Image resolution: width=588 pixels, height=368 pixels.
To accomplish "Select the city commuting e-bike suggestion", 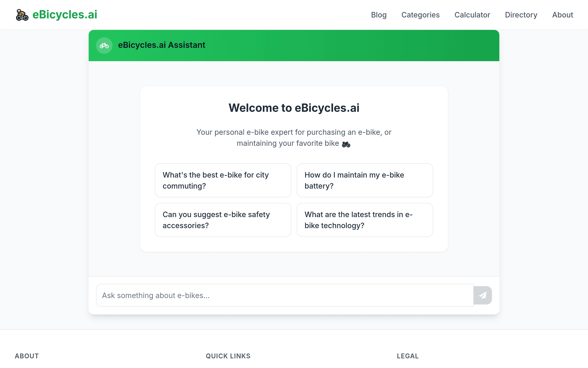I will pyautogui.click(x=223, y=180).
